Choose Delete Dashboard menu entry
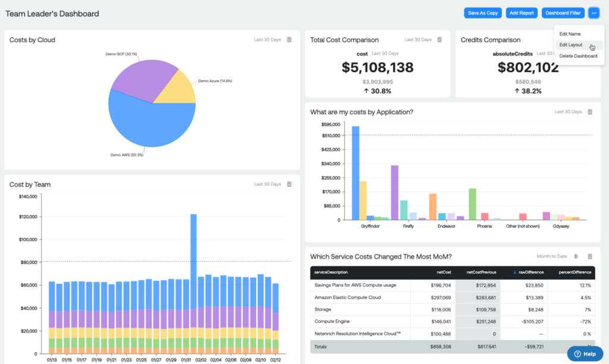 coord(578,56)
